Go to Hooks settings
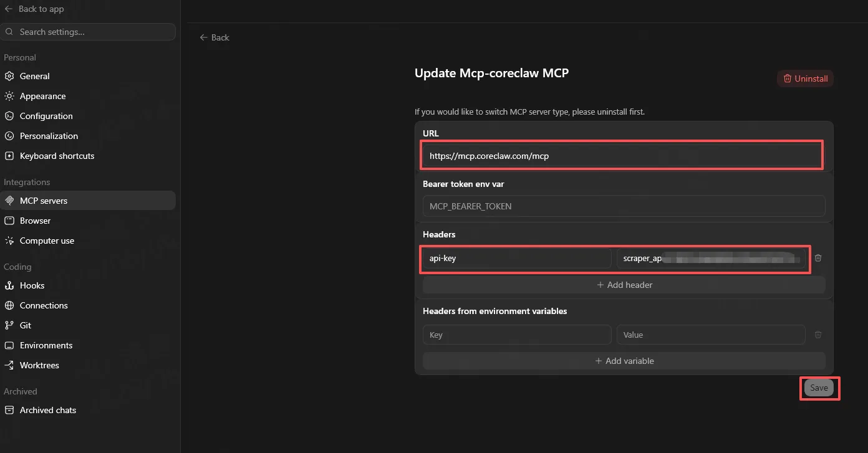The height and width of the screenshot is (453, 868). coord(88,285)
